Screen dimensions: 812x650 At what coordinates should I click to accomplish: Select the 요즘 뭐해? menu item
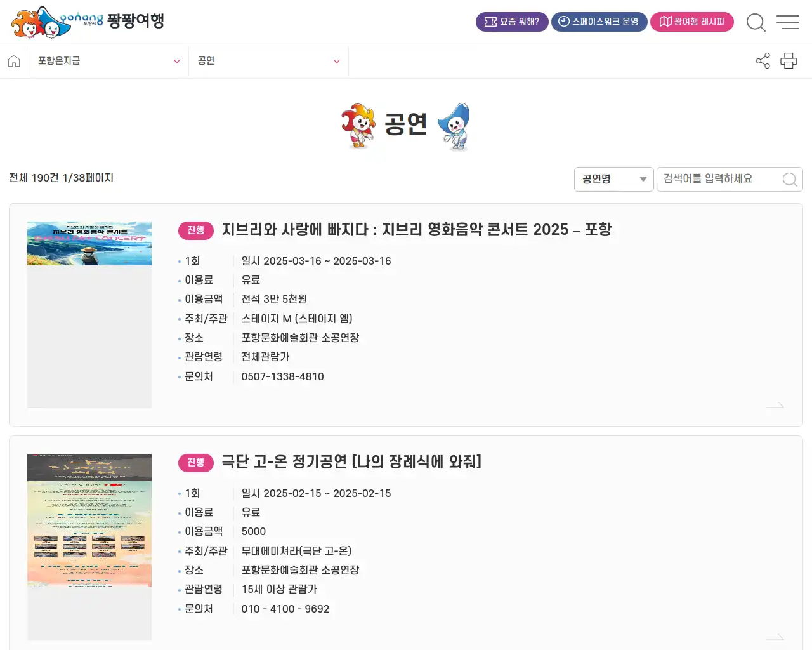(x=512, y=22)
